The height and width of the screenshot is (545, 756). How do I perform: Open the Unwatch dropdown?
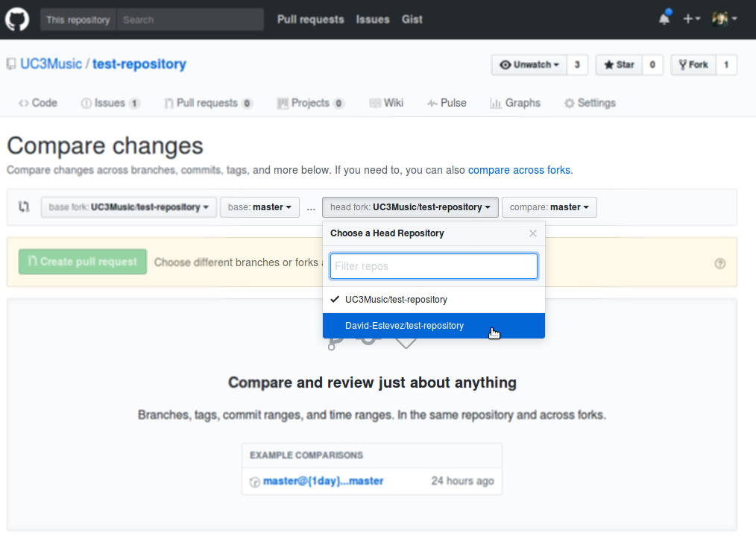click(529, 65)
